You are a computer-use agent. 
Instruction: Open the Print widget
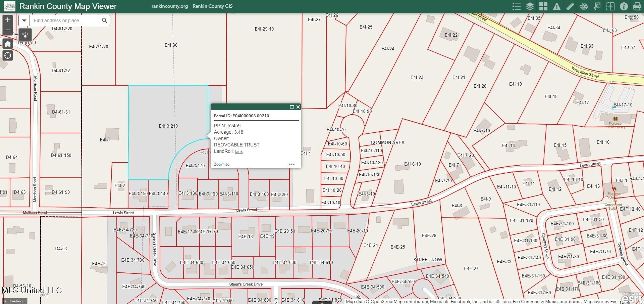tap(637, 6)
